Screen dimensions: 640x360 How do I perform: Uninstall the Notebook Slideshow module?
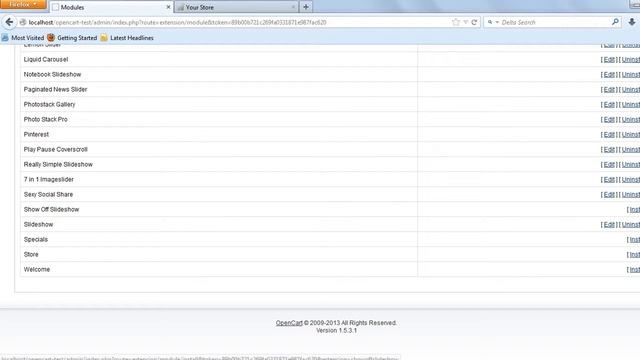point(631,75)
